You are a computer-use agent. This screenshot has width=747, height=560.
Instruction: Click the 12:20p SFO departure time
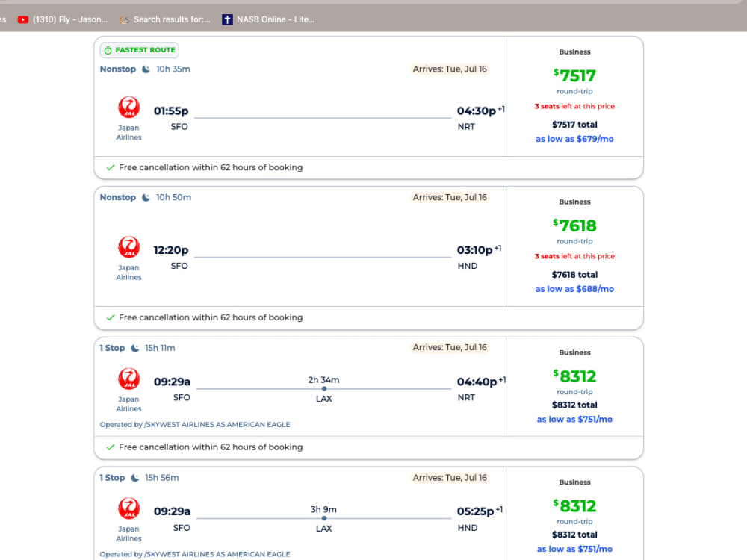[x=171, y=250]
